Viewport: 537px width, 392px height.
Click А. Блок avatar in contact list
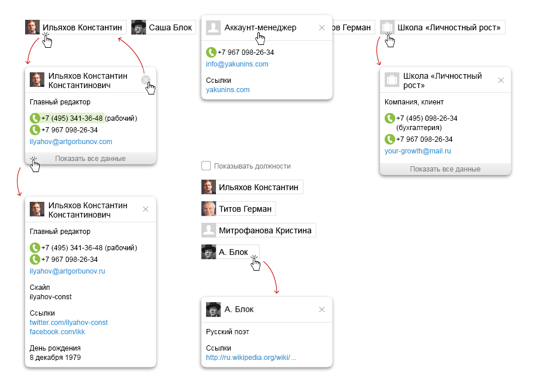[208, 252]
